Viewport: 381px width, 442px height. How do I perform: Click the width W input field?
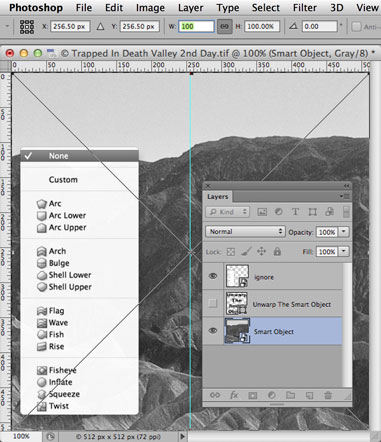click(x=196, y=26)
